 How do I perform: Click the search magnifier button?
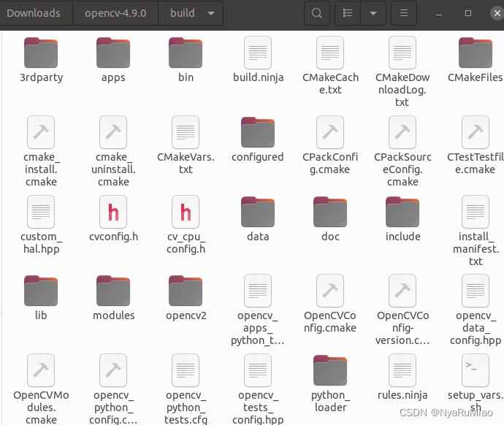316,13
